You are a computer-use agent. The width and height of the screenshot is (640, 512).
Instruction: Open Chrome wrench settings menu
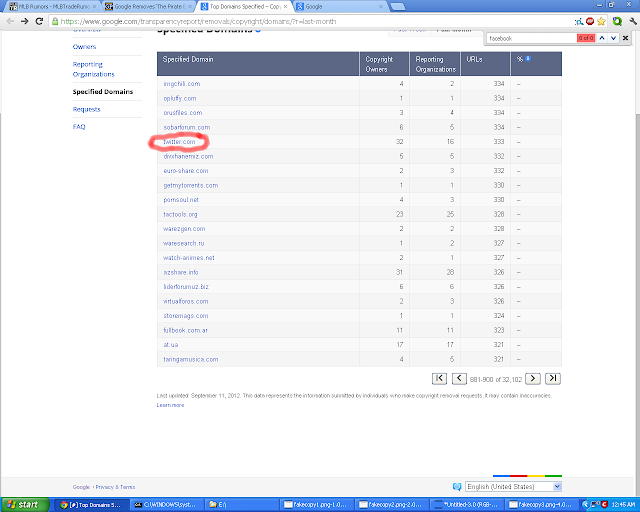click(633, 21)
